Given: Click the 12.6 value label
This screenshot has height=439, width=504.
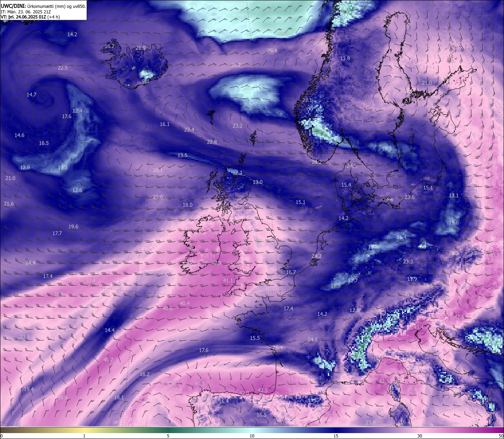Looking at the screenshot, I should point(77,191).
